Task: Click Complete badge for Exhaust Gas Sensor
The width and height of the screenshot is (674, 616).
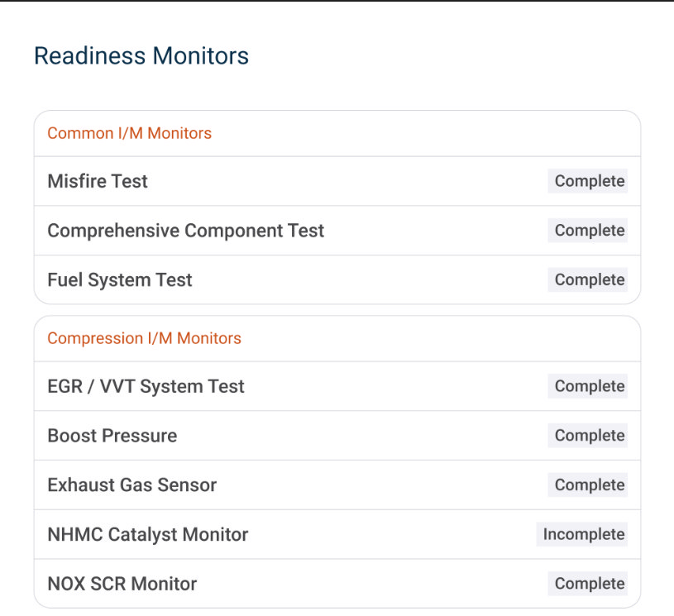Action: (x=587, y=485)
